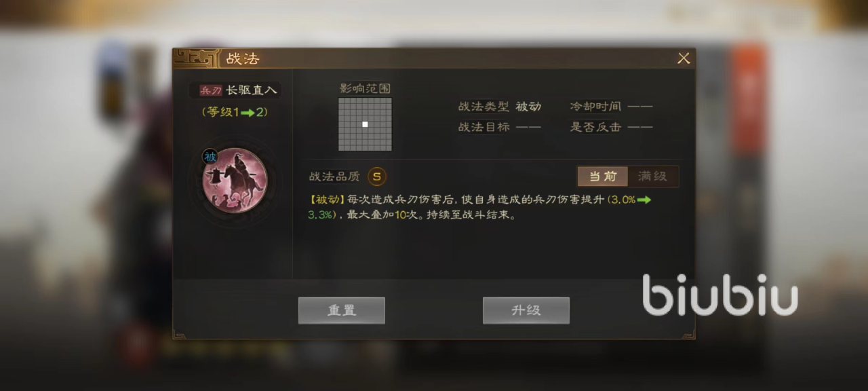
Task: Click the 冷却时间 field
Action: point(611,107)
